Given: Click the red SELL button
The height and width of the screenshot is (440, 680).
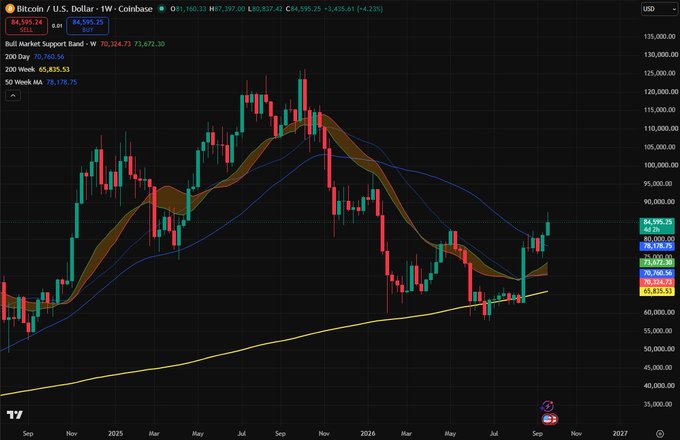Looking at the screenshot, I should 26,26.
